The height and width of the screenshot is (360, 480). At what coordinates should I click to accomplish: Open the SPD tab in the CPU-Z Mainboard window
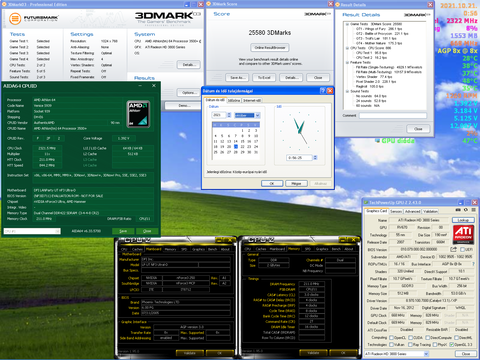tap(184, 249)
